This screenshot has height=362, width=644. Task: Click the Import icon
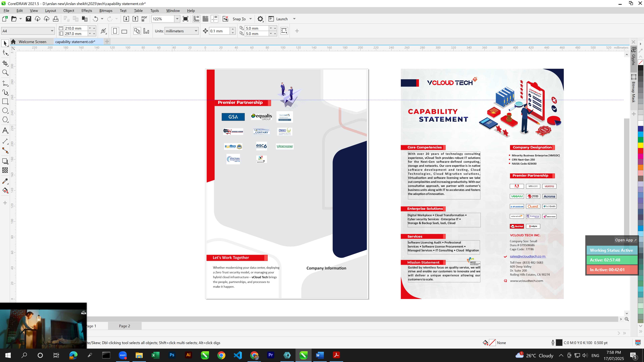tap(126, 19)
